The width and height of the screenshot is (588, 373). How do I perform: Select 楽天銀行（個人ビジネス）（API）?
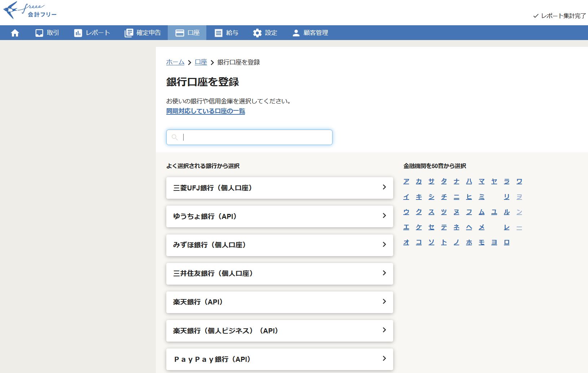pyautogui.click(x=280, y=330)
